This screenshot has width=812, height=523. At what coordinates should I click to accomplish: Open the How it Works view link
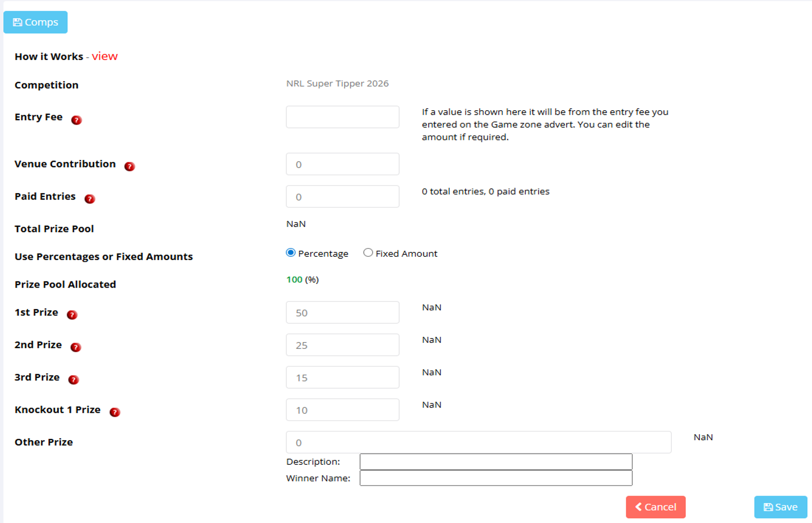(x=104, y=56)
